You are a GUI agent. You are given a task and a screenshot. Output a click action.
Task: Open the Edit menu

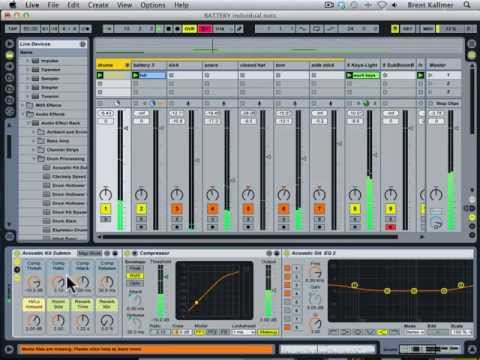(73, 5)
